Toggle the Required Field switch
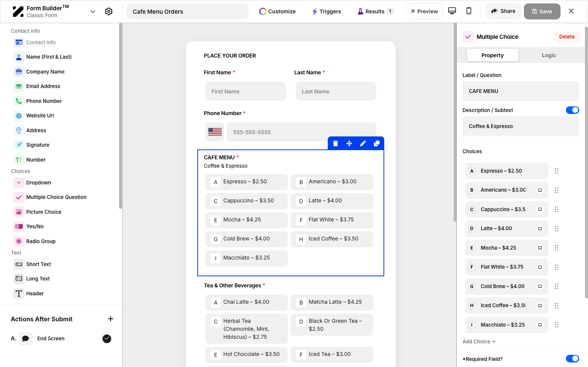 point(572,359)
